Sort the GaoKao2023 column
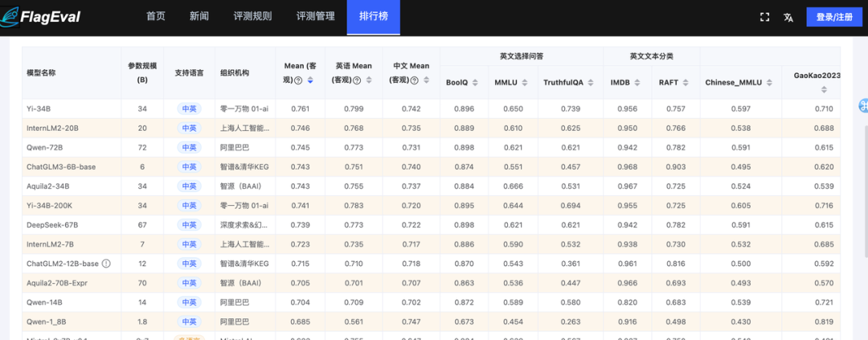The width and height of the screenshot is (868, 340). click(824, 89)
